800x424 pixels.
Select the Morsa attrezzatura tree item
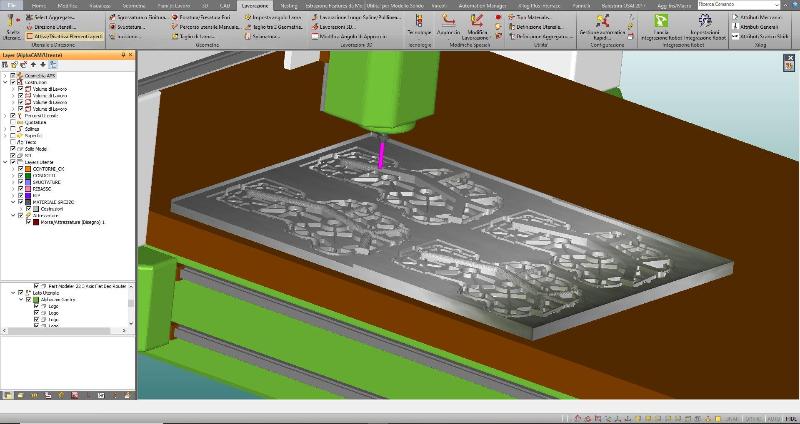pos(72,222)
